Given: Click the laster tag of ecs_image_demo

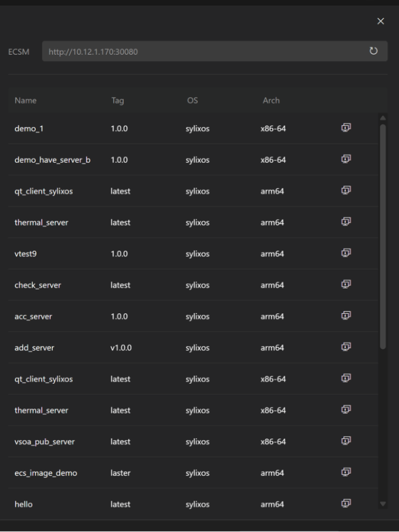Looking at the screenshot, I should tap(120, 473).
